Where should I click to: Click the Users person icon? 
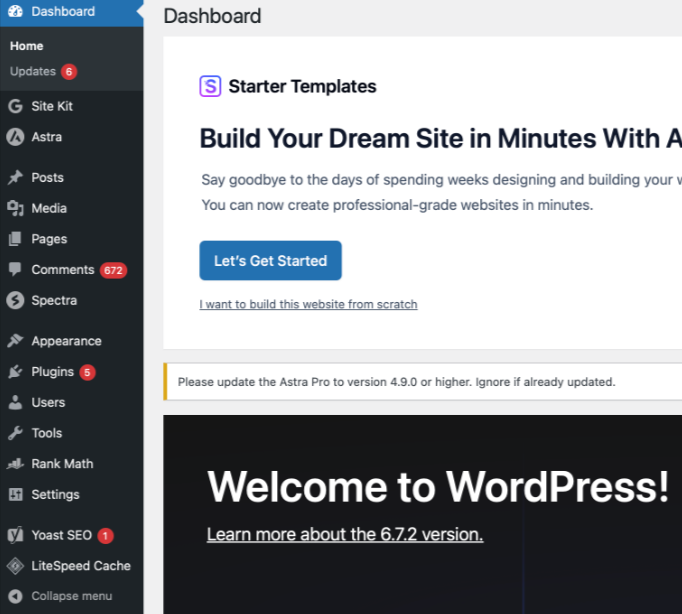[15, 402]
